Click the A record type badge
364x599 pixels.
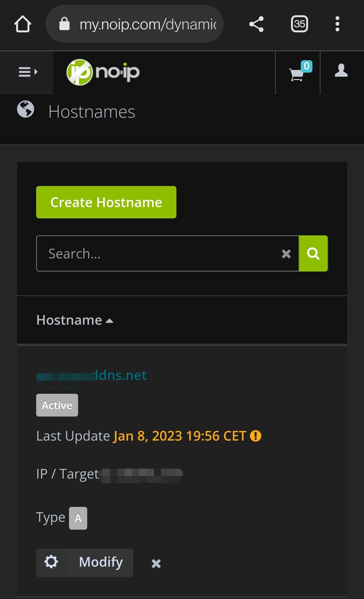pyautogui.click(x=78, y=518)
